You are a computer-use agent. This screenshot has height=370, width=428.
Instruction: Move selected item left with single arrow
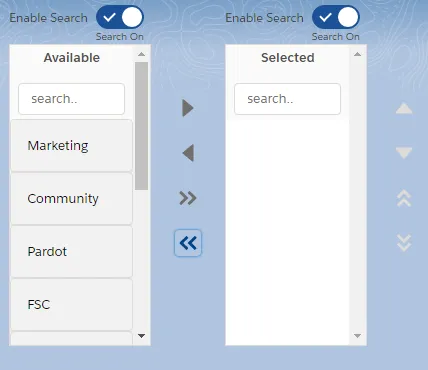(x=188, y=153)
